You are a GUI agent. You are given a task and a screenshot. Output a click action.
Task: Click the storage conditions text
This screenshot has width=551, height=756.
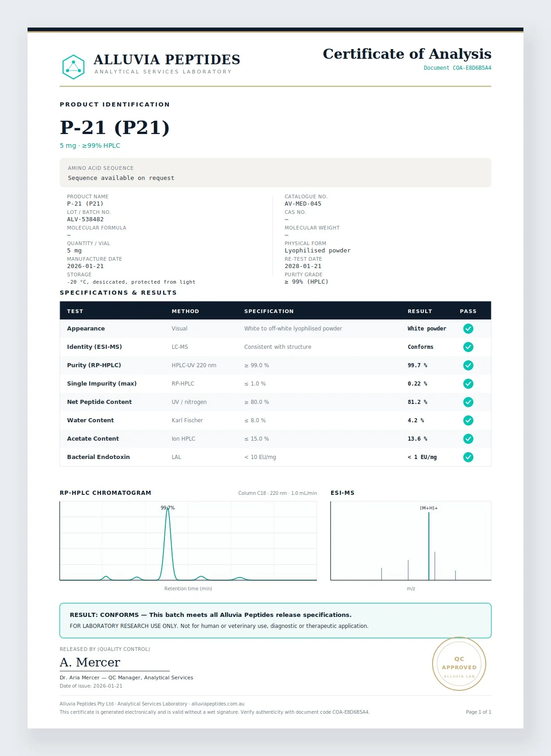pos(131,282)
